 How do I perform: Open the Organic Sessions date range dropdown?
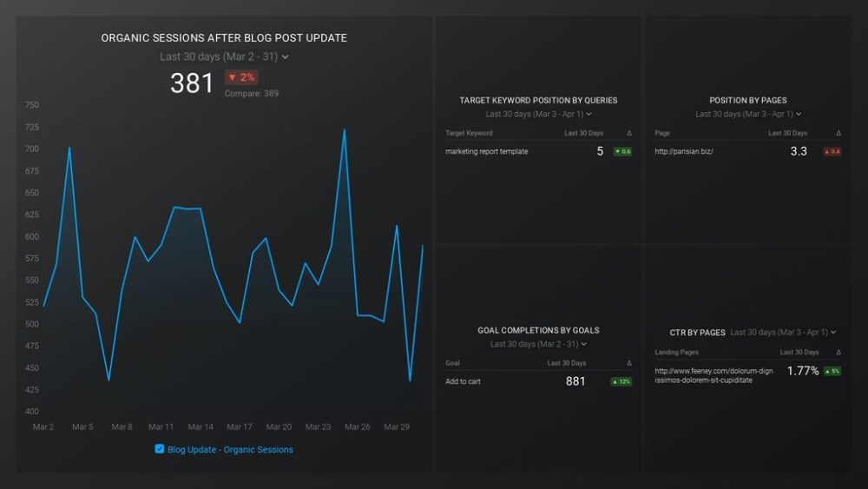[224, 56]
